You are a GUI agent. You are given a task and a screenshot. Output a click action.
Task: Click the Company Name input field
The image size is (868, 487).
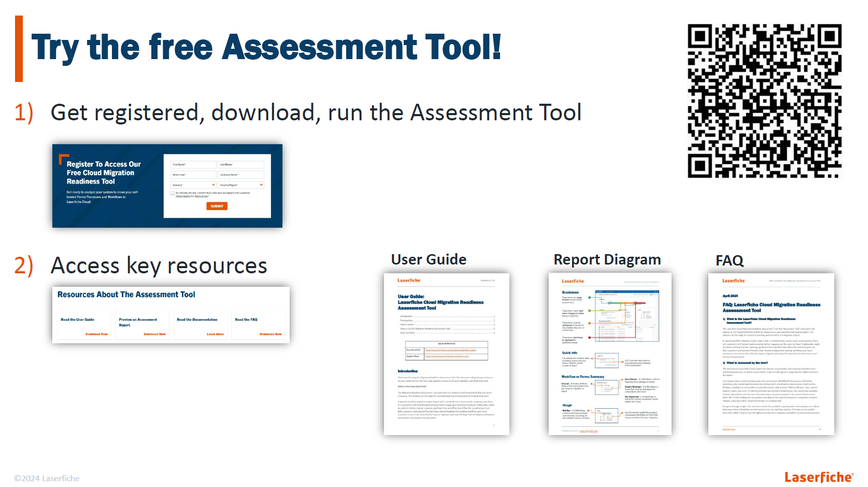(x=241, y=175)
